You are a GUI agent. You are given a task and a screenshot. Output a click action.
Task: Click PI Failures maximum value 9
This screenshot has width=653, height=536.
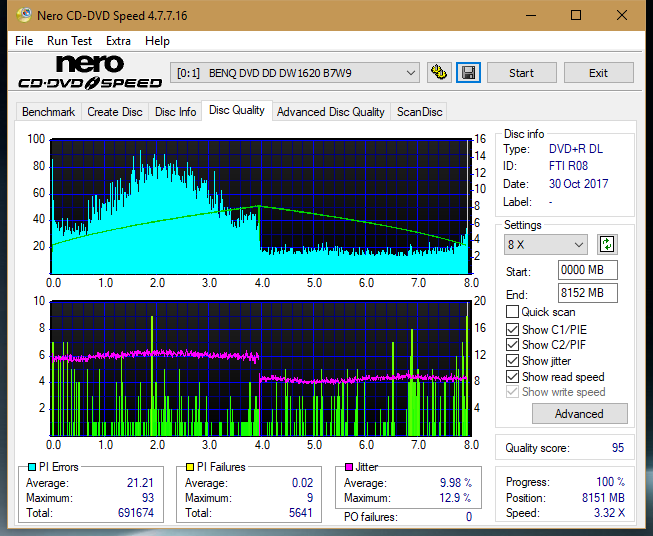click(x=310, y=498)
